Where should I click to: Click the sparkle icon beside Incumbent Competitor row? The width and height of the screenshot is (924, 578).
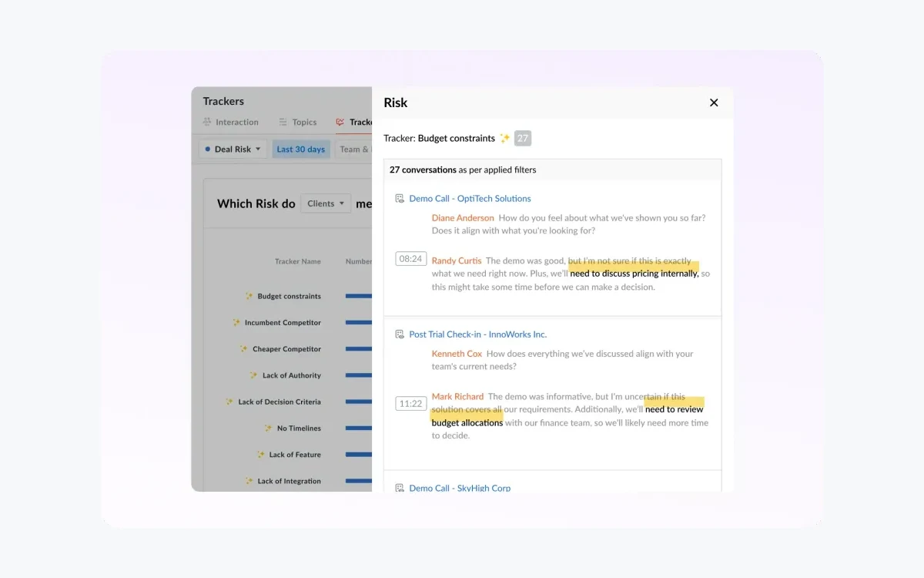click(236, 323)
